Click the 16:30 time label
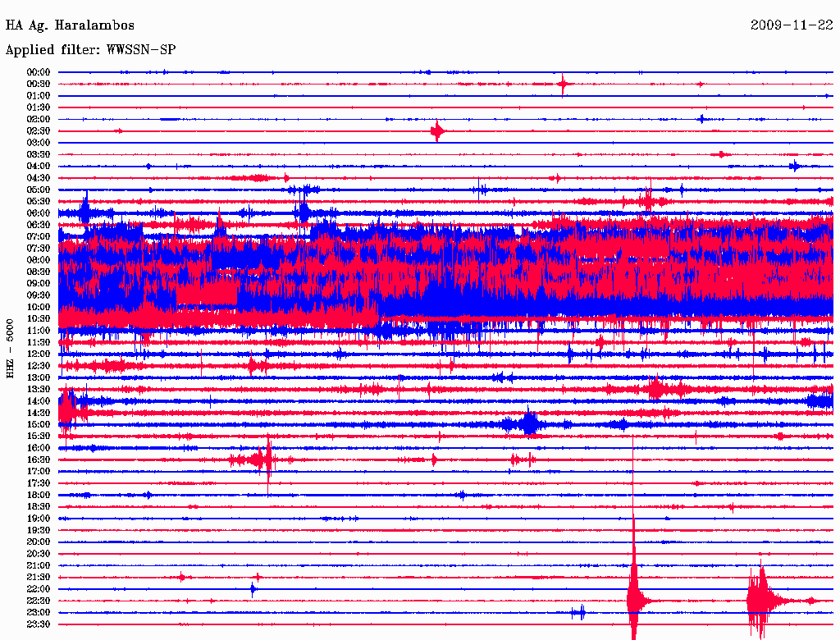The image size is (840, 640). (x=39, y=460)
